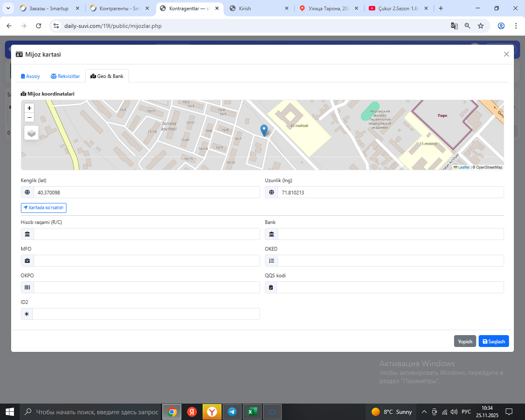
Task: Open browser zoom magnifier icon
Action: click(x=467, y=26)
